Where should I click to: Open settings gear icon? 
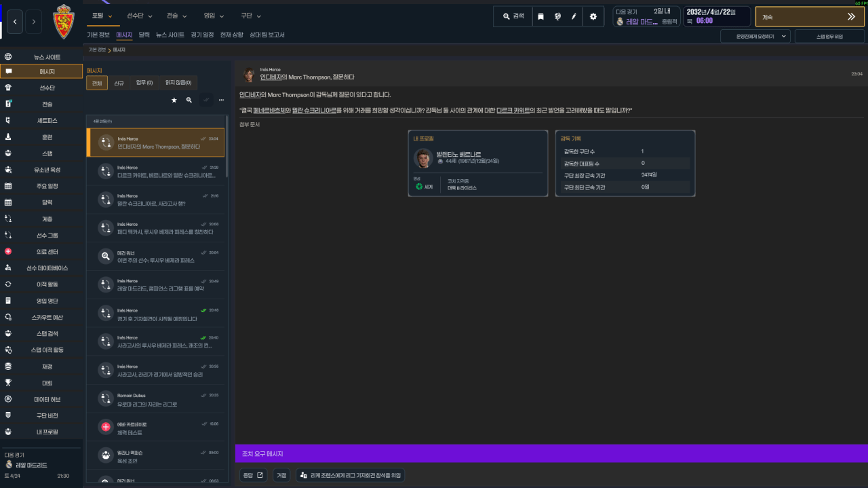[x=593, y=16]
